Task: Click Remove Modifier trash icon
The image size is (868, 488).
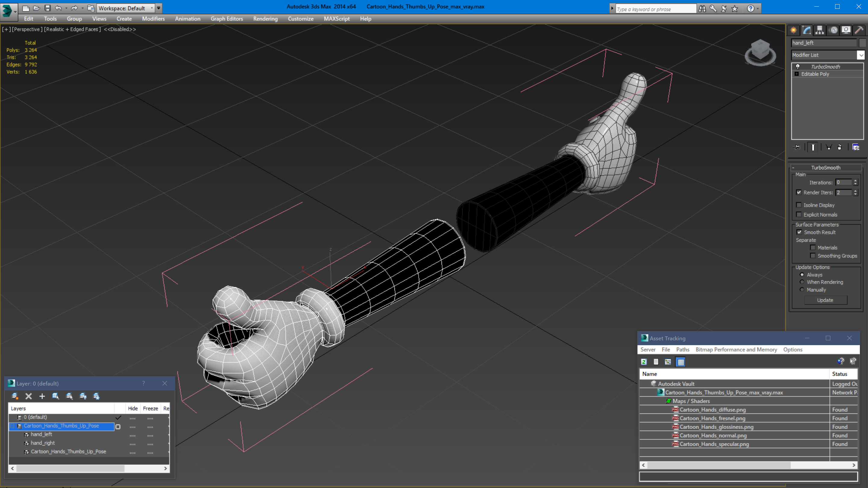Action: pyautogui.click(x=840, y=147)
